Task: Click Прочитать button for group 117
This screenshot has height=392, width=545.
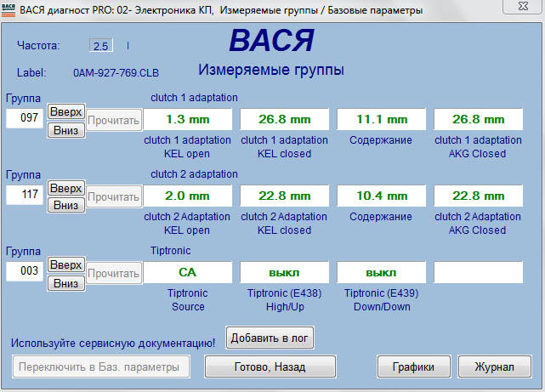Action: click(114, 196)
